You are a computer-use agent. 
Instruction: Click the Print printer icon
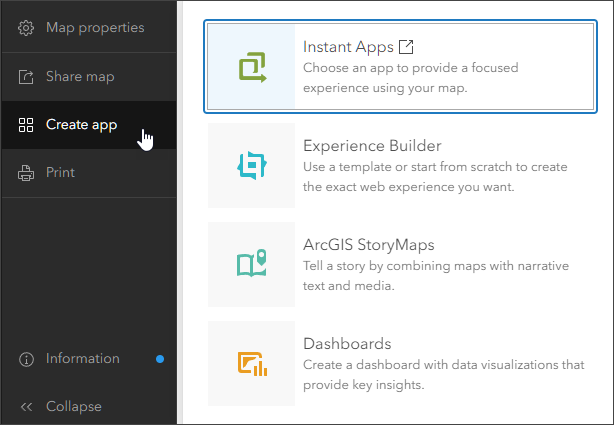point(26,173)
